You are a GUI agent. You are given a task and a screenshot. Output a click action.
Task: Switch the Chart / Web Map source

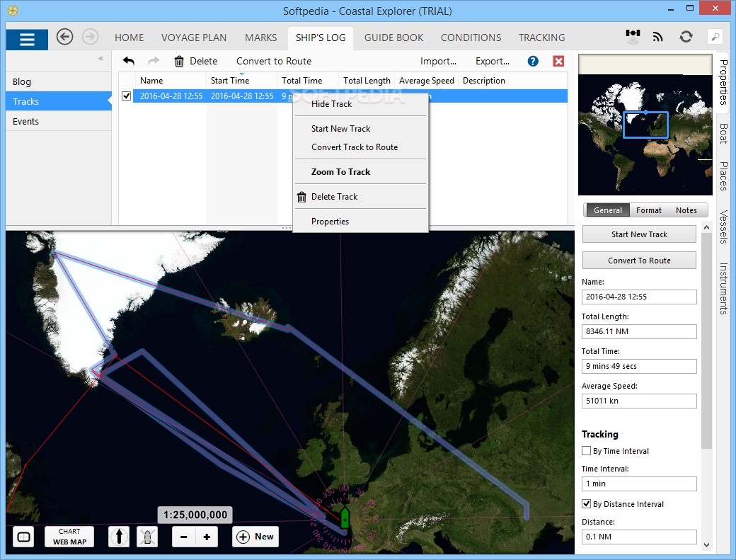tap(69, 537)
